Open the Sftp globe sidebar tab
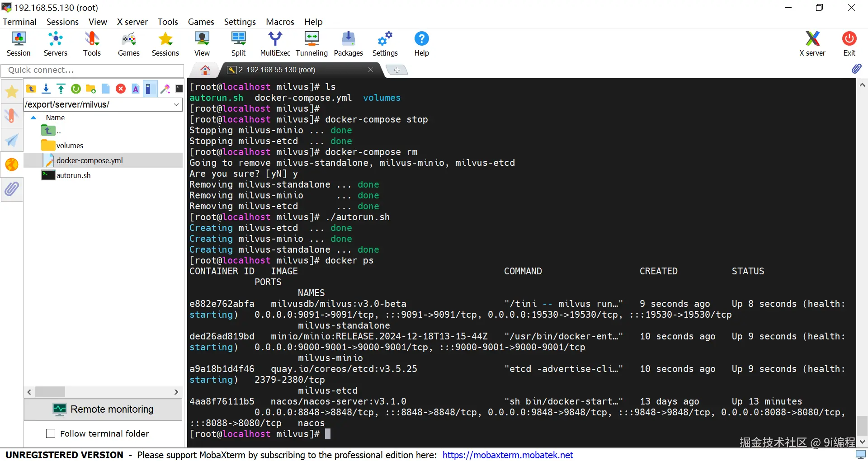The height and width of the screenshot is (461, 868). pyautogui.click(x=12, y=165)
